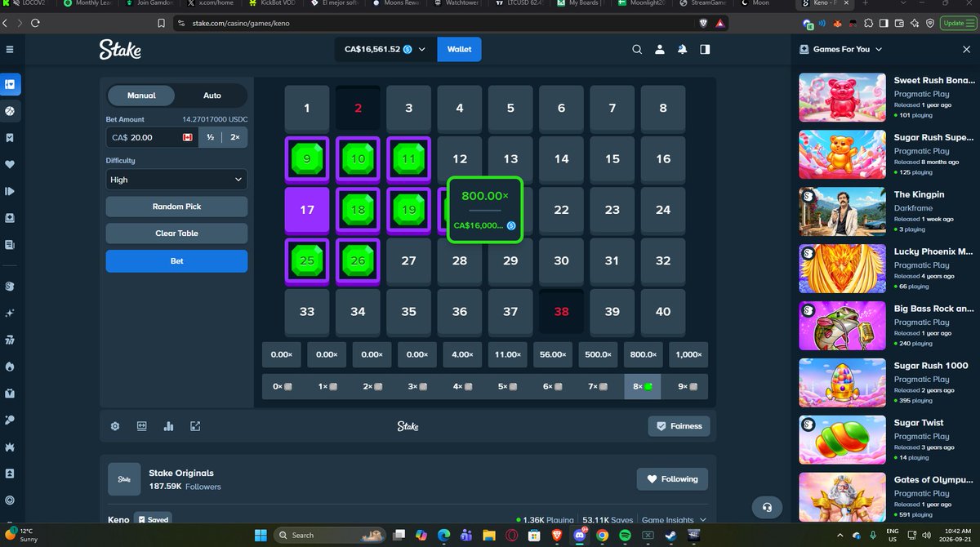Halve the bet with ½ button
The height and width of the screenshot is (547, 980).
(211, 137)
